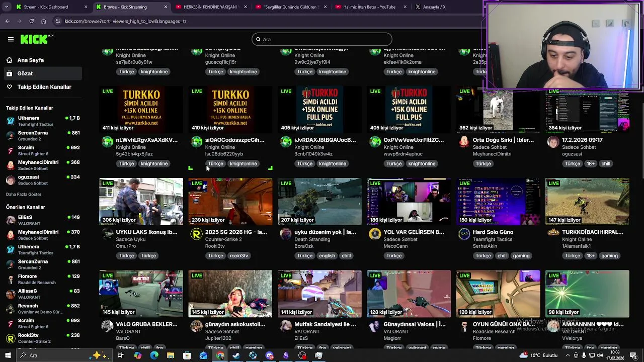
Task: Click the 18+ tag on the oguzsasi stream
Action: pos(591,163)
